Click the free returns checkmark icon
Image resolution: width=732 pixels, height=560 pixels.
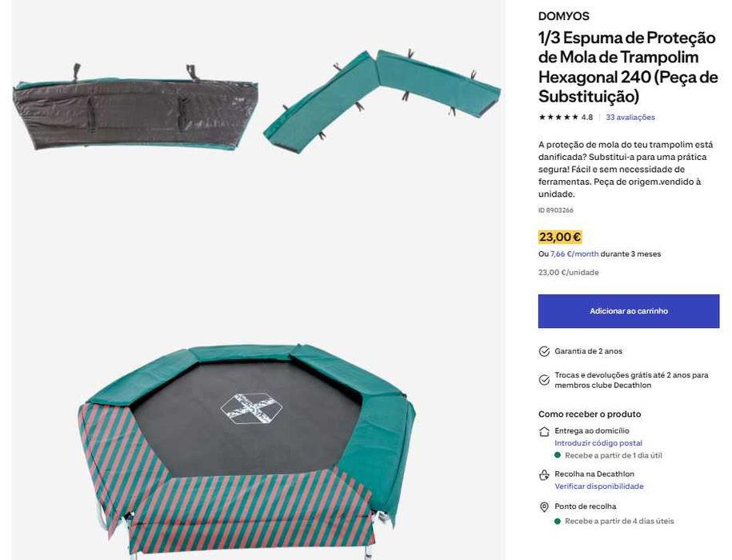[x=544, y=380]
